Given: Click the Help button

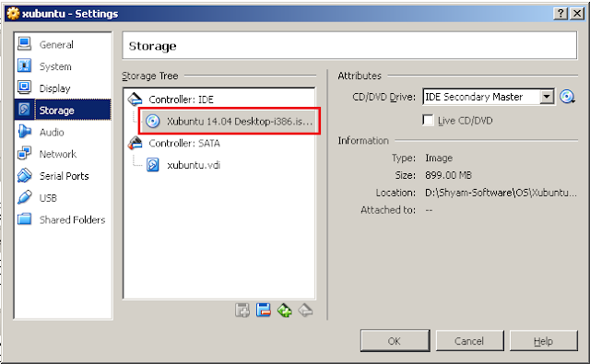Looking at the screenshot, I should point(543,341).
